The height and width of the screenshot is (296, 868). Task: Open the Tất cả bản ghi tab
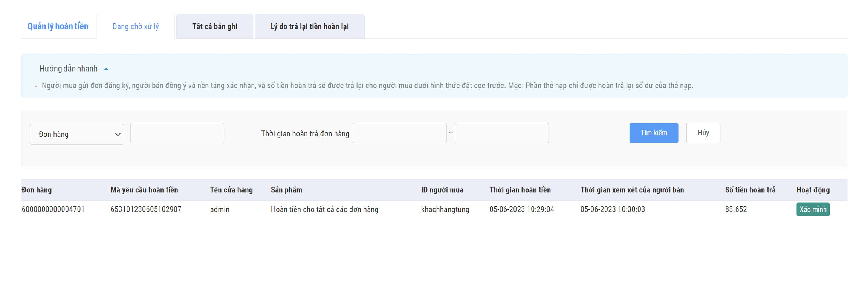click(214, 26)
